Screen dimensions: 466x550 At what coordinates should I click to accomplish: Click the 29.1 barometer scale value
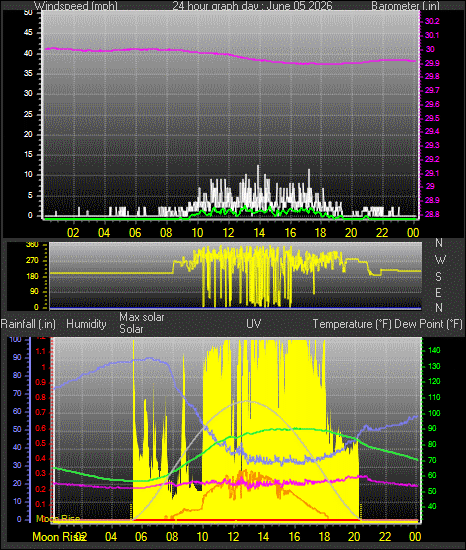pos(432,173)
